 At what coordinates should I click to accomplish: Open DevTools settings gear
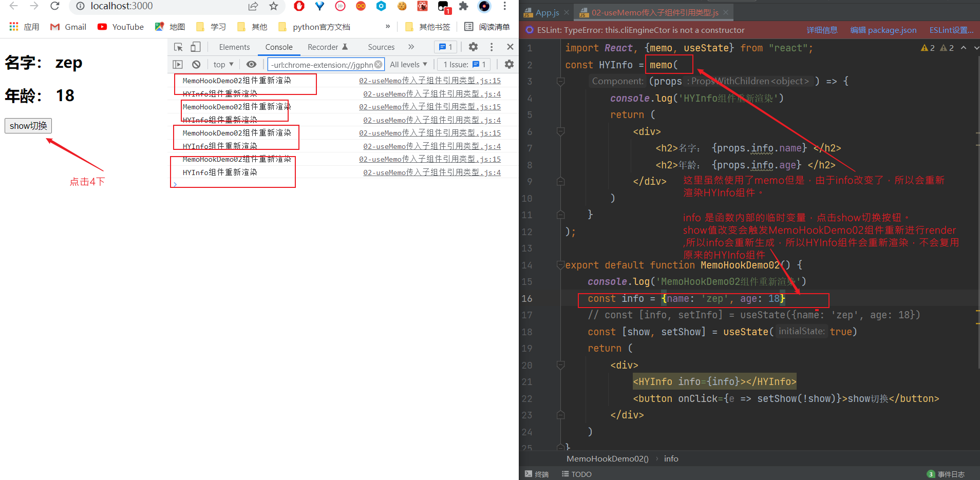click(473, 47)
